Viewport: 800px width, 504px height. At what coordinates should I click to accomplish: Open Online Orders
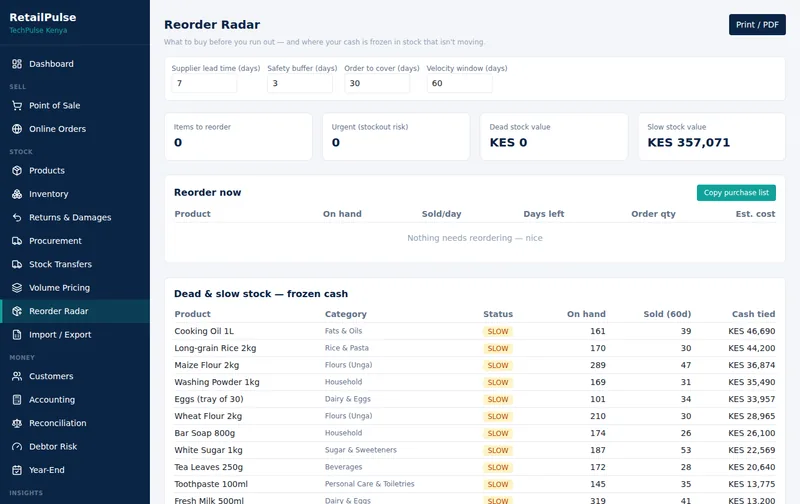pyautogui.click(x=75, y=129)
